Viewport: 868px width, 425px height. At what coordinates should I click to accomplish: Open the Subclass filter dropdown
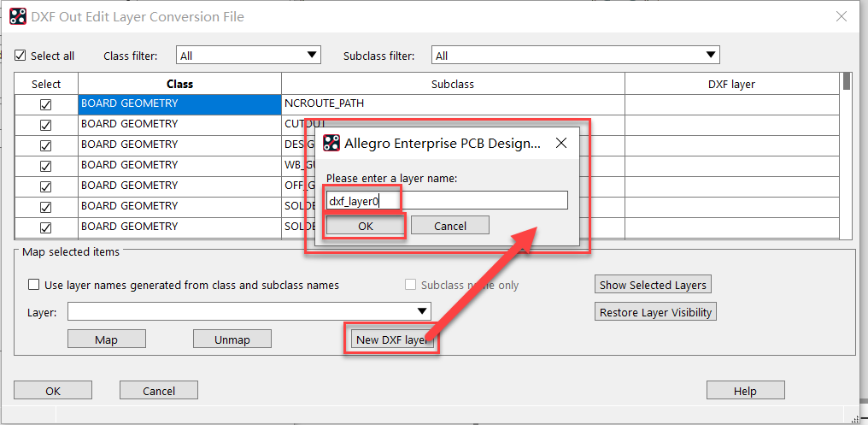point(575,56)
